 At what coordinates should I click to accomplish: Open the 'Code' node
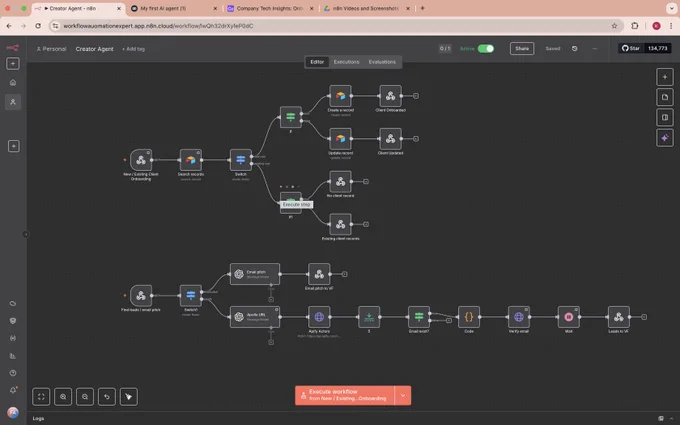(x=469, y=317)
